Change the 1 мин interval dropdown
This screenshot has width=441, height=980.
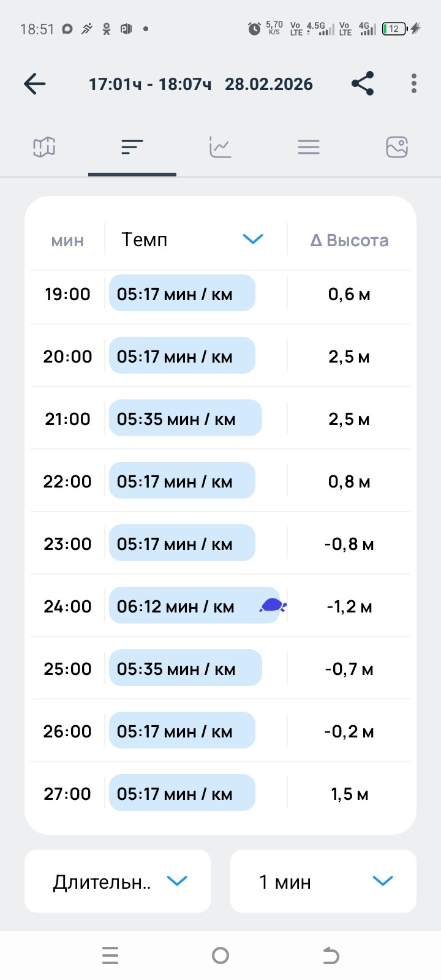323,881
